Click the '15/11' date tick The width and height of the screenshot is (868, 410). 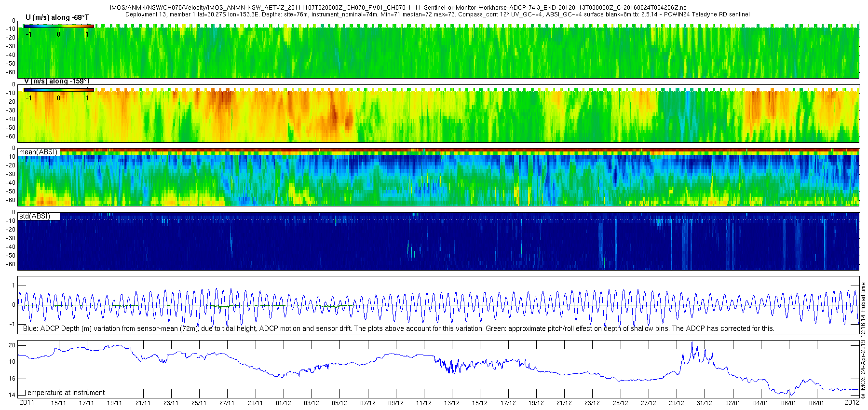(x=58, y=403)
